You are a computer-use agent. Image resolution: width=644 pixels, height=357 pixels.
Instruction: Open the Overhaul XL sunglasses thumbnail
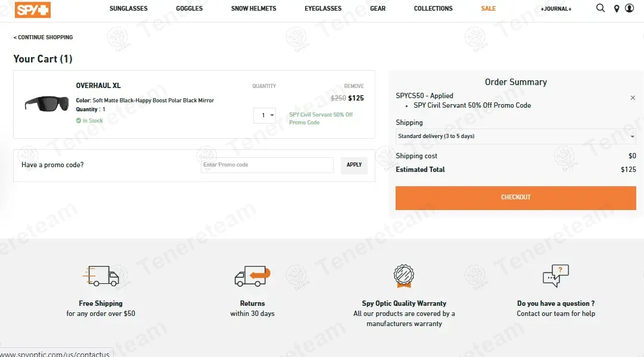coord(46,104)
